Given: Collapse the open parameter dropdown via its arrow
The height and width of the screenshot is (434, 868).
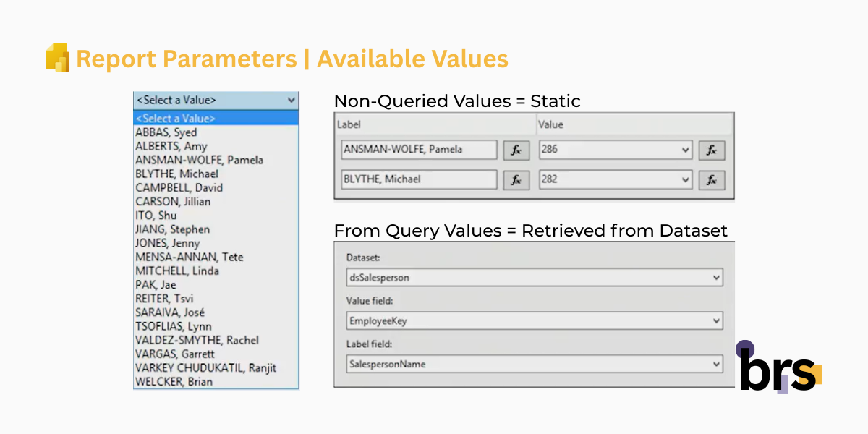Looking at the screenshot, I should pos(292,100).
